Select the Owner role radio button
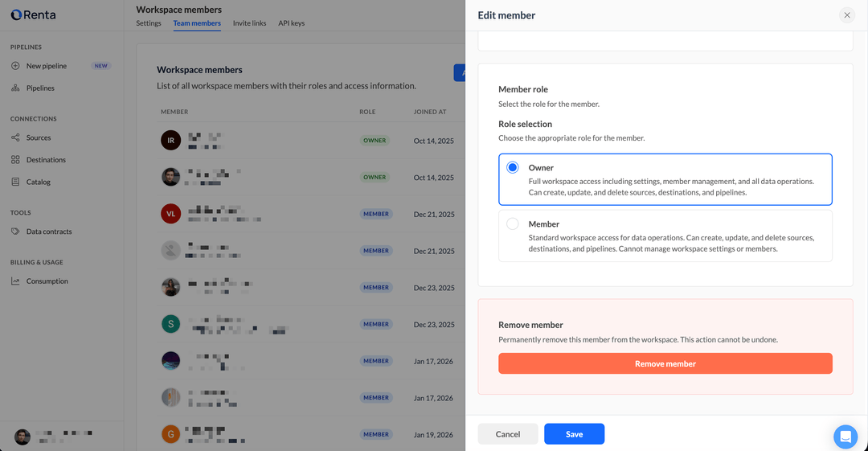The width and height of the screenshot is (868, 451). point(513,168)
